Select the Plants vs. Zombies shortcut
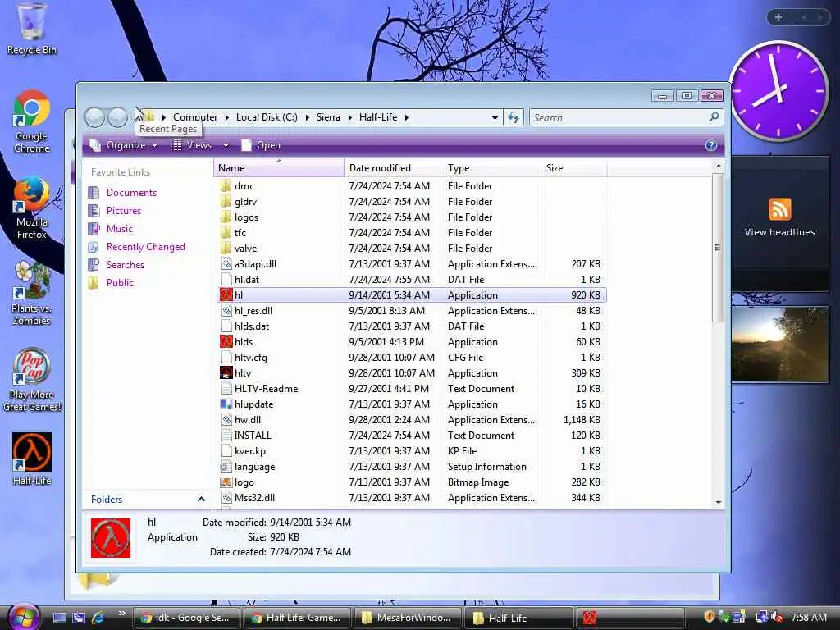The height and width of the screenshot is (630, 840). coord(32,294)
